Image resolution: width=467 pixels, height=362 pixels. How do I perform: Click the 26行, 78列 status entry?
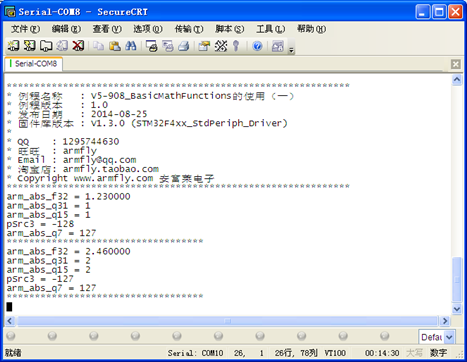(x=296, y=353)
